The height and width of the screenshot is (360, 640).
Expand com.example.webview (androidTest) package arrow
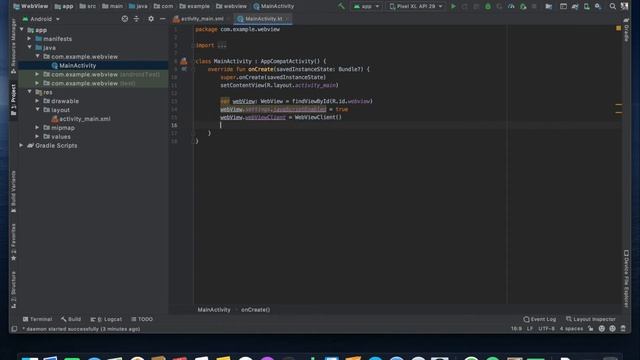[37, 74]
